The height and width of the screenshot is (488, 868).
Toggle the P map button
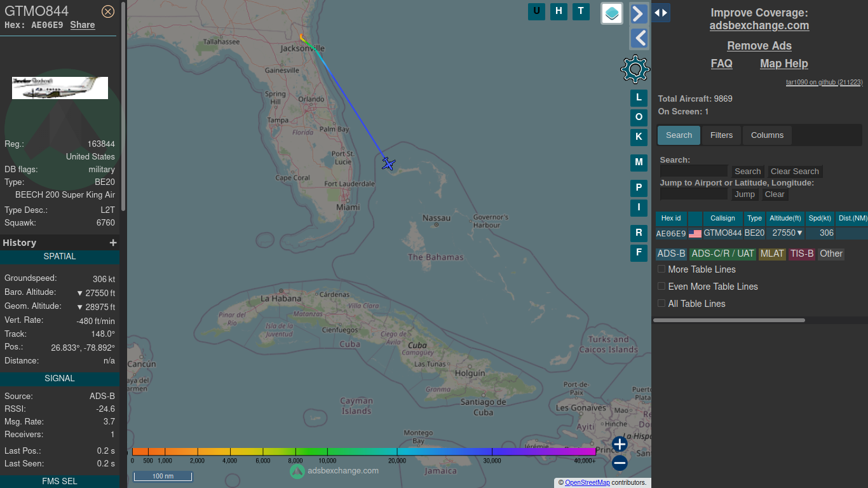pos(639,188)
